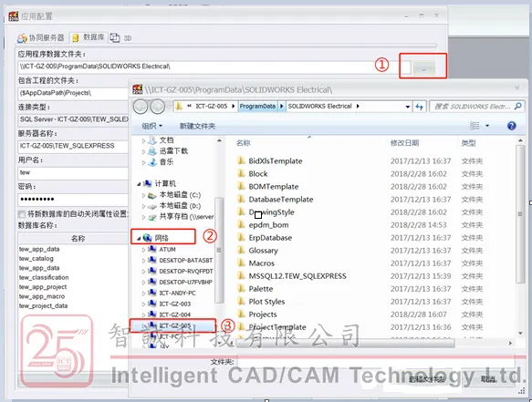532x402 pixels.
Task: Open the address bar history dropdown
Action: tap(408, 107)
